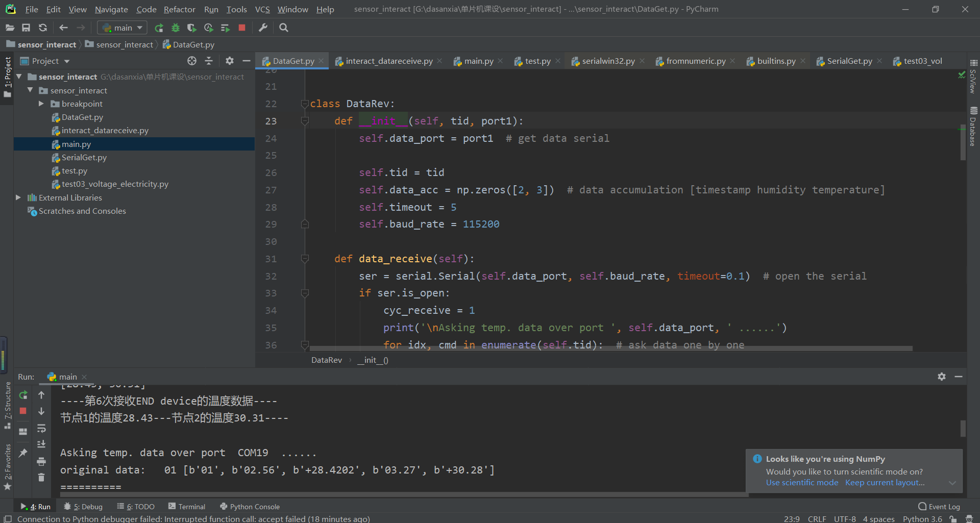Collapse the sensor_interact root project node
980x523 pixels.
coord(19,77)
